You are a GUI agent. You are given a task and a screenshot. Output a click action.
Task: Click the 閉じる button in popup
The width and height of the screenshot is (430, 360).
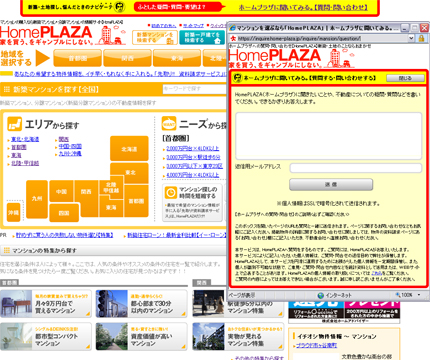405,78
